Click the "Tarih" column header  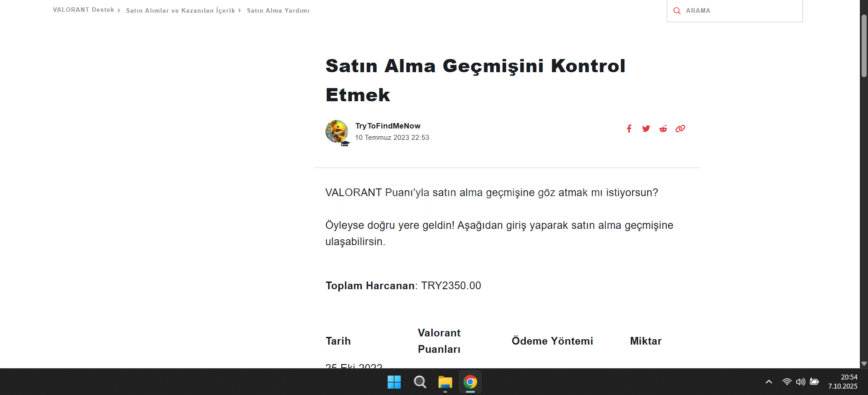(338, 341)
